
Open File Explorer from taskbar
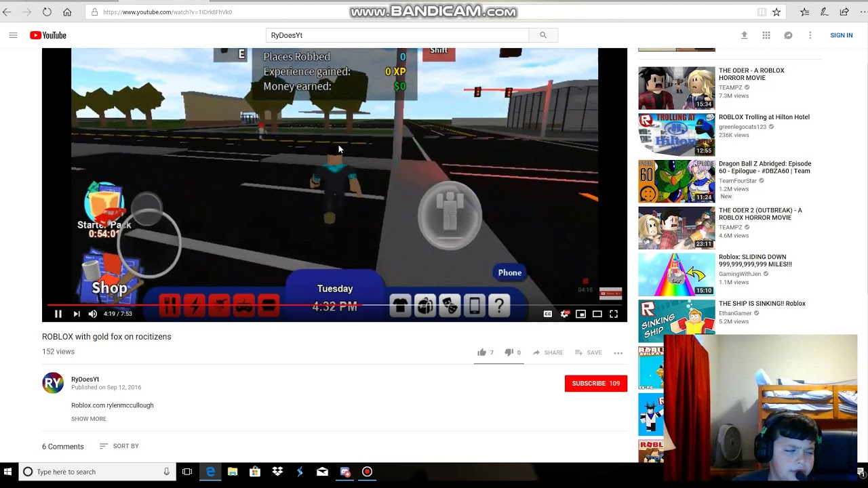(233, 472)
